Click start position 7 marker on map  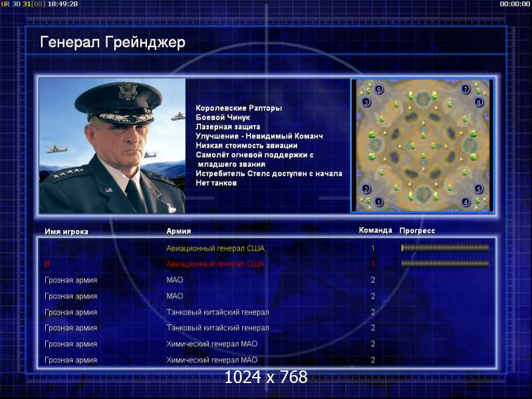(x=466, y=89)
